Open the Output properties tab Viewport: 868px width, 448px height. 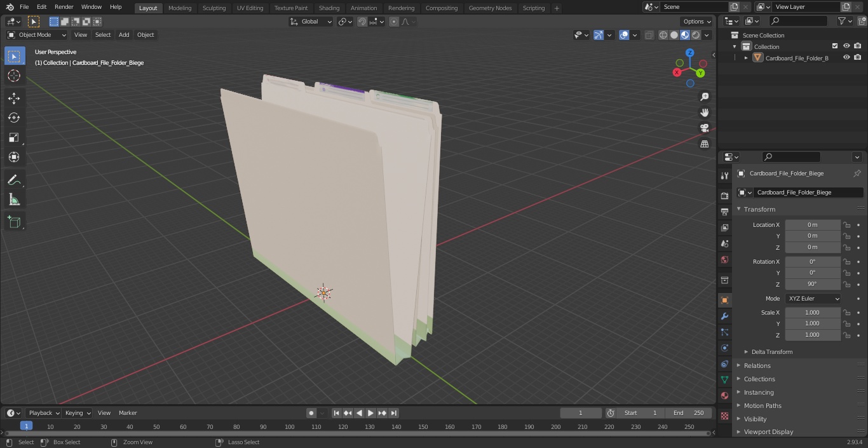tap(724, 212)
